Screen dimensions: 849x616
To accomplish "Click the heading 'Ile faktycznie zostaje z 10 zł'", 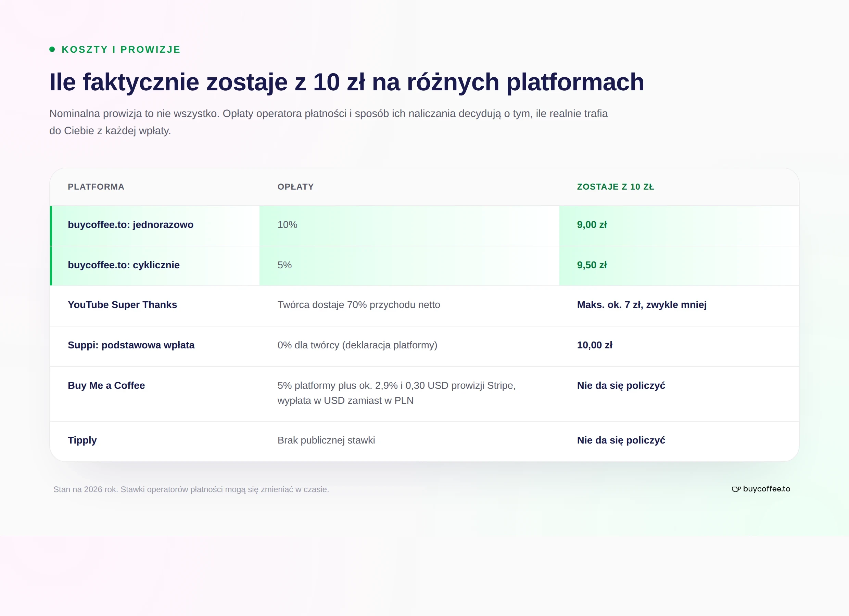I will tap(347, 82).
